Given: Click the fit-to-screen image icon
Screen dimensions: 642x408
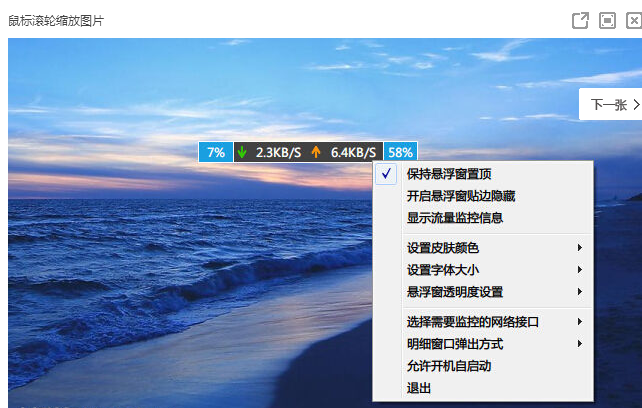Looking at the screenshot, I should tap(607, 20).
